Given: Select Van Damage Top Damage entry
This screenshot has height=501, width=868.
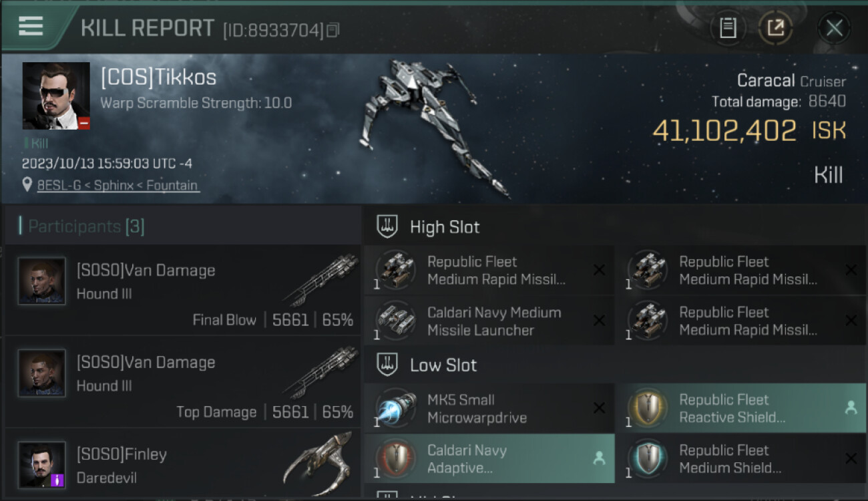Looking at the screenshot, I should point(182,382).
